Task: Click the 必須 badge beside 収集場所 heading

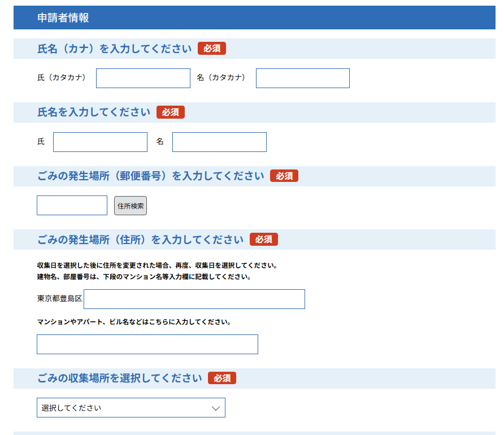Action: pyautogui.click(x=222, y=379)
